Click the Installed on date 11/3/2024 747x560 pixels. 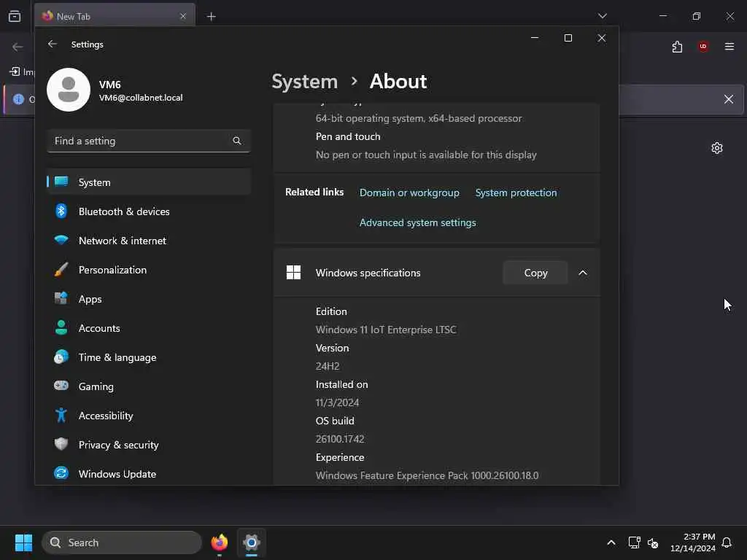tap(337, 402)
